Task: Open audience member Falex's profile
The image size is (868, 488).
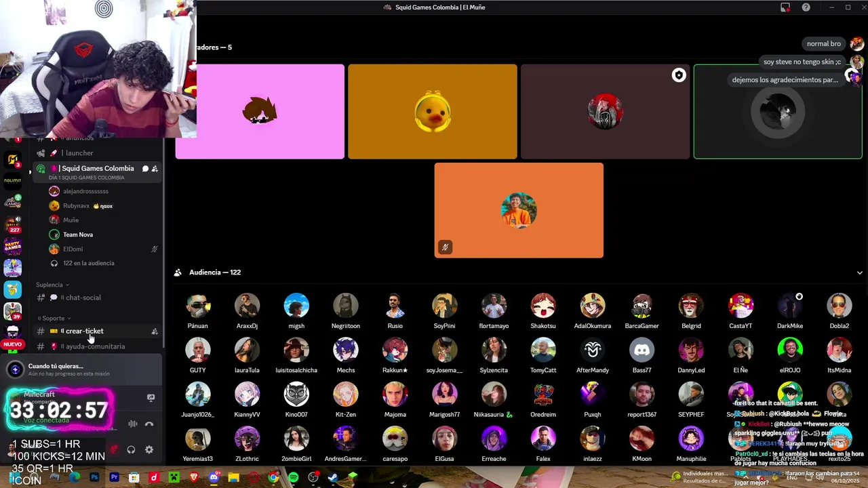Action: click(x=543, y=444)
